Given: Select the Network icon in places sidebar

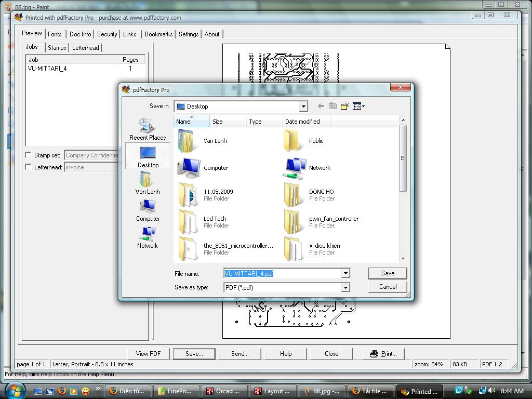Looking at the screenshot, I should (148, 237).
